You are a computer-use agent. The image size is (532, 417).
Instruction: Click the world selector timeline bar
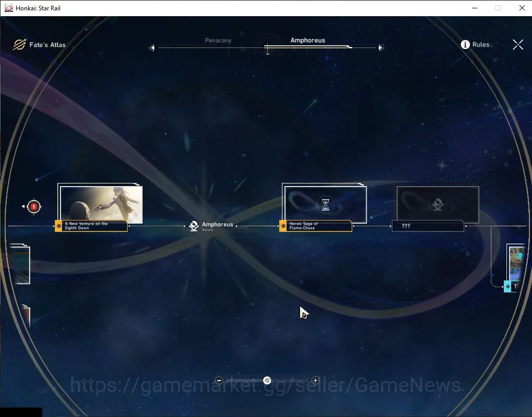pyautogui.click(x=267, y=48)
